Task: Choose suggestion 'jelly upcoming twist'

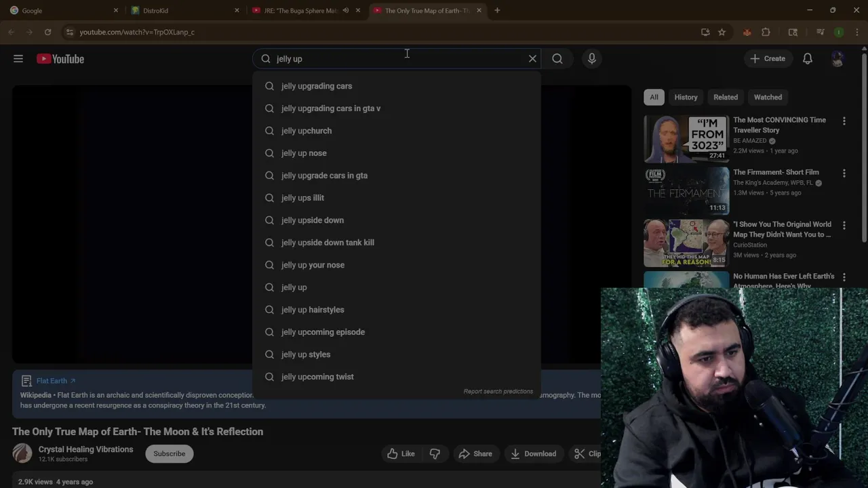Action: (397, 377)
